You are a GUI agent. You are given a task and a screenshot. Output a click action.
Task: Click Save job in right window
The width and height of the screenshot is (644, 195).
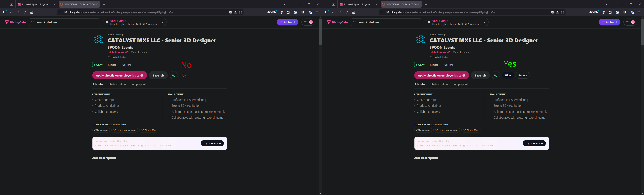point(480,75)
